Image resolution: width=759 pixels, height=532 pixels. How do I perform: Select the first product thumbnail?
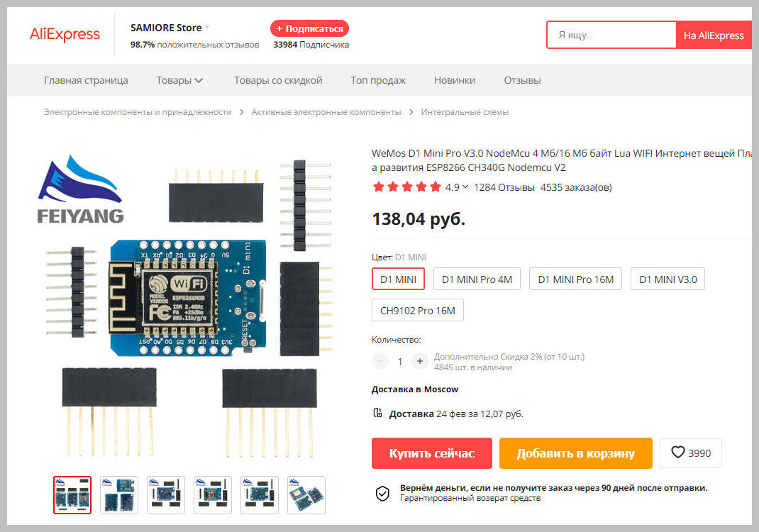(x=72, y=494)
